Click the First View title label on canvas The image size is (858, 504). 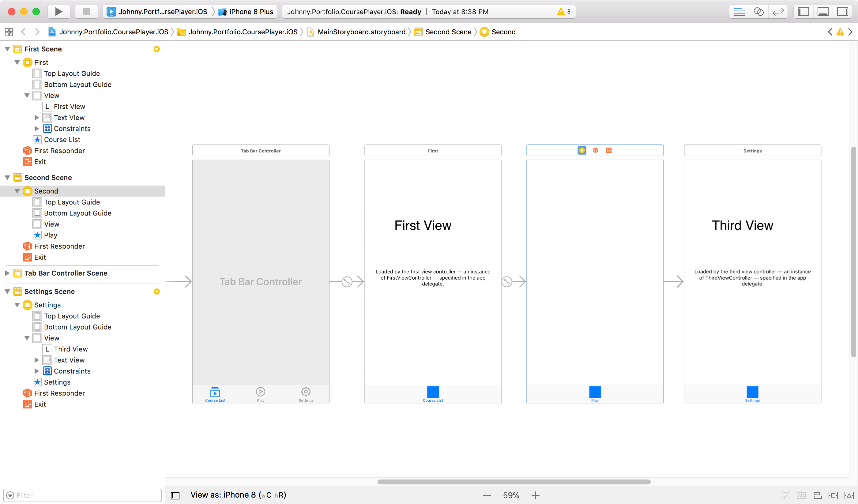[423, 225]
